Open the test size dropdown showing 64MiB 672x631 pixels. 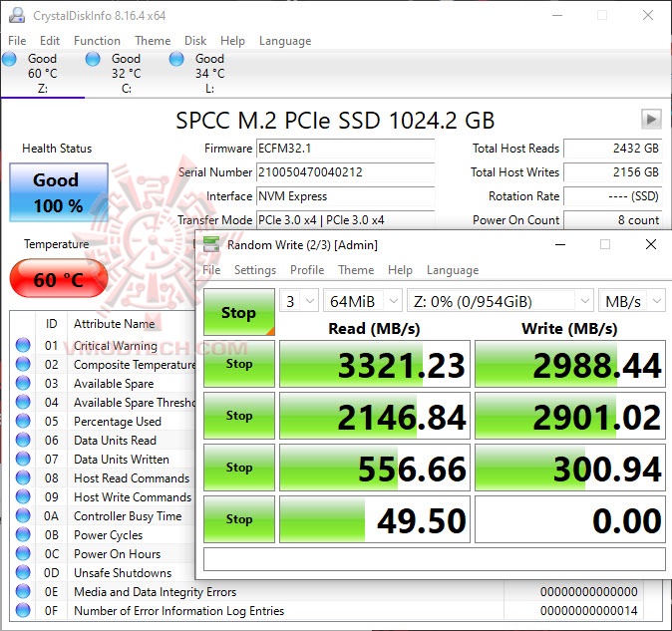point(363,301)
